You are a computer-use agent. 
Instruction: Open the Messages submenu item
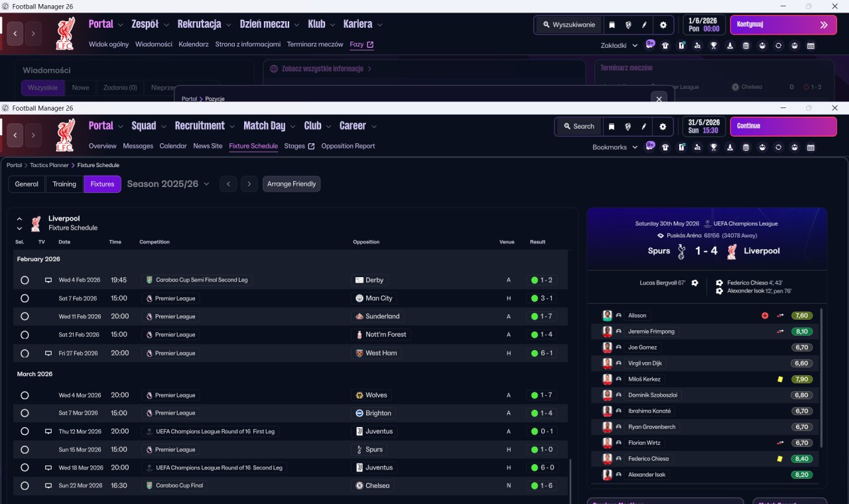pyautogui.click(x=138, y=146)
